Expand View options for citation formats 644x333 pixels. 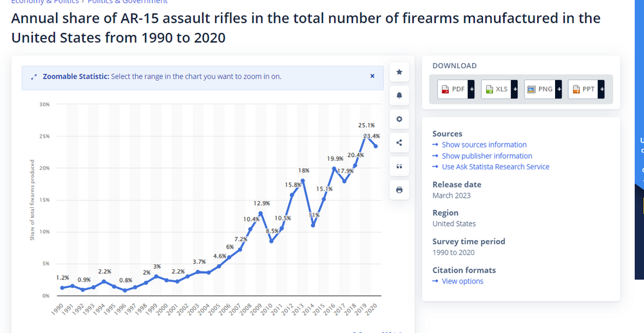point(462,281)
